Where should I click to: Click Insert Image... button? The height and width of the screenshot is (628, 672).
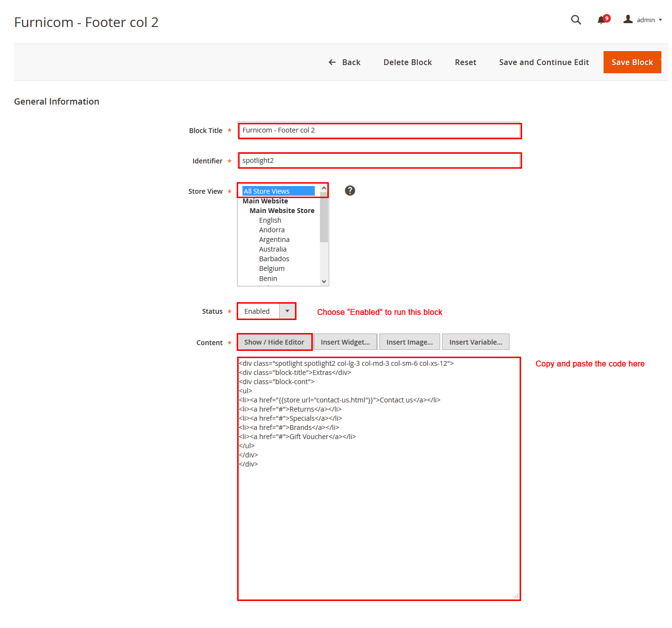coord(410,342)
